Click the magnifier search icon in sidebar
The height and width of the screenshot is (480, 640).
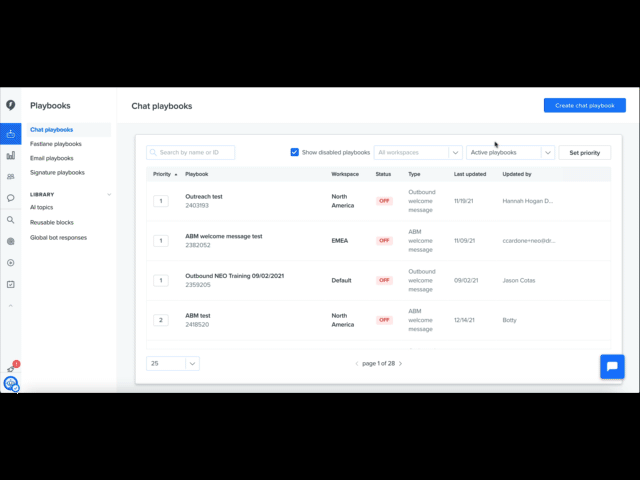coord(11,220)
